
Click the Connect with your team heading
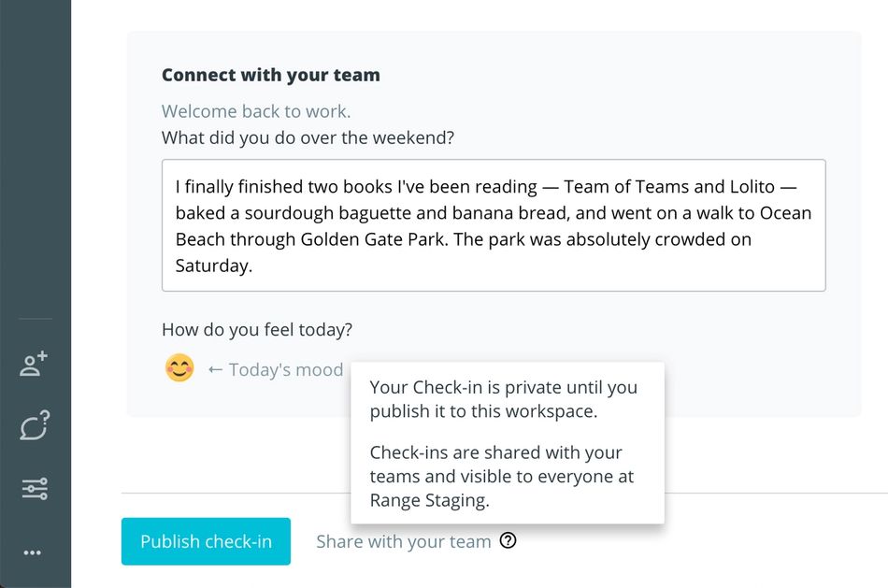[271, 75]
